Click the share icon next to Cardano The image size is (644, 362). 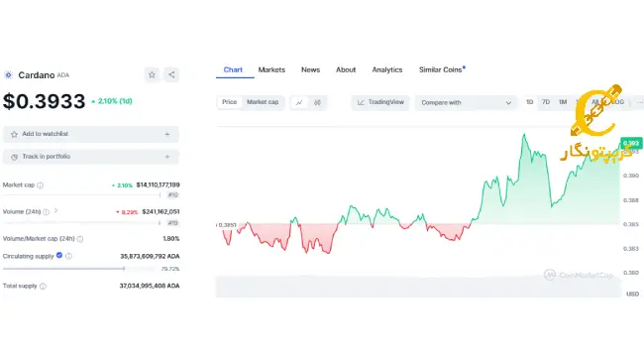(x=171, y=74)
